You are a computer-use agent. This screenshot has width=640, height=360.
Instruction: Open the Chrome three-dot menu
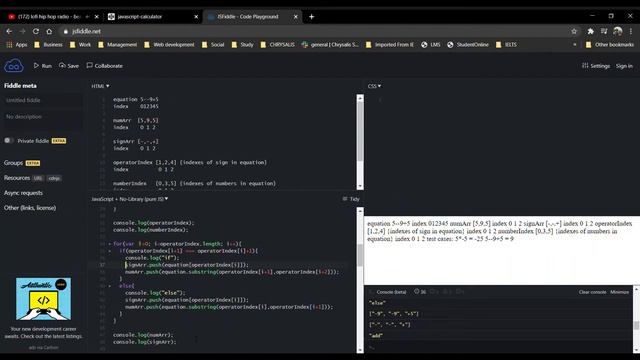click(x=631, y=31)
